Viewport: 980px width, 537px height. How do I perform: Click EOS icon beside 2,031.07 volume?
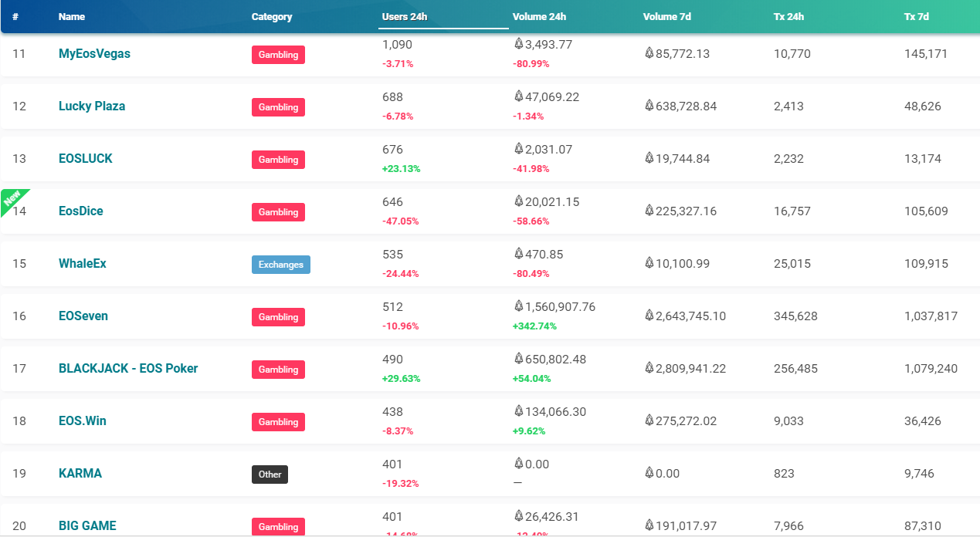[x=518, y=149]
